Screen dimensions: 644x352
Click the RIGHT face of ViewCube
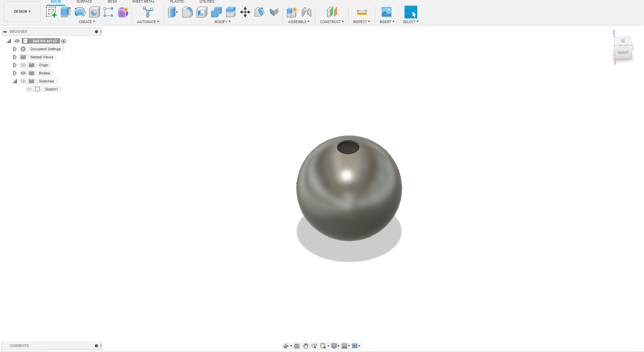pyautogui.click(x=623, y=53)
